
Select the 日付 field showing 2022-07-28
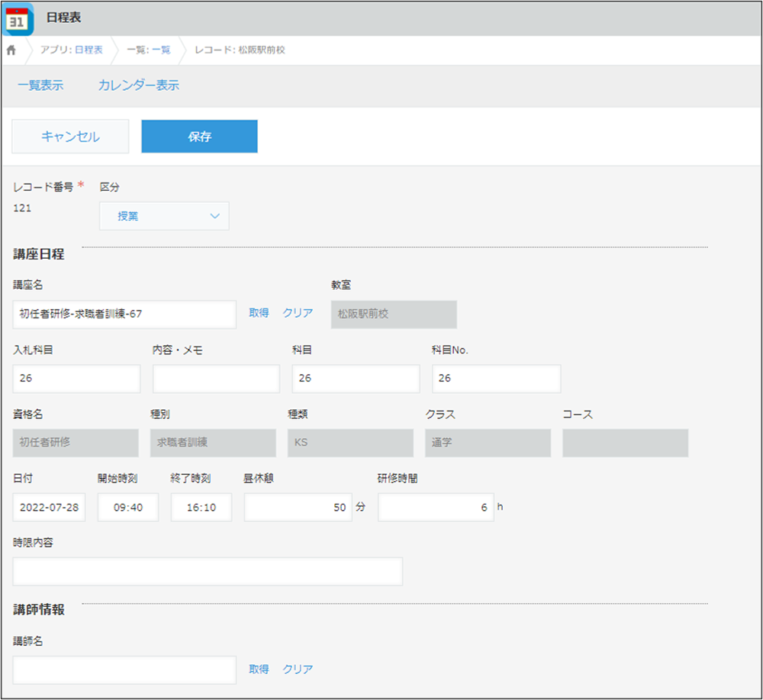coord(50,508)
